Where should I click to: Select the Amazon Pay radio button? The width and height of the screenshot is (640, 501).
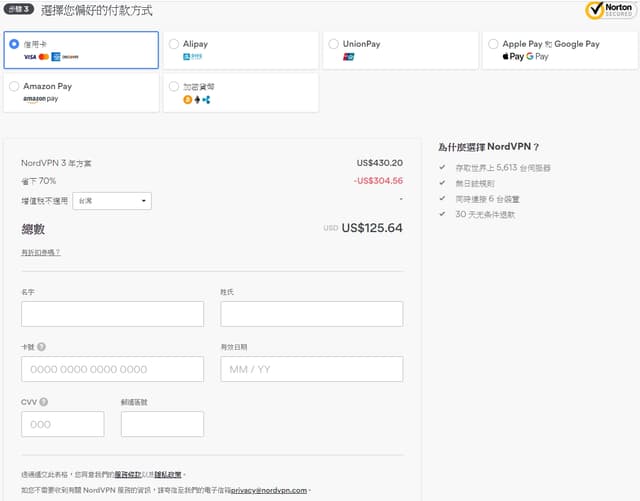pos(14,86)
